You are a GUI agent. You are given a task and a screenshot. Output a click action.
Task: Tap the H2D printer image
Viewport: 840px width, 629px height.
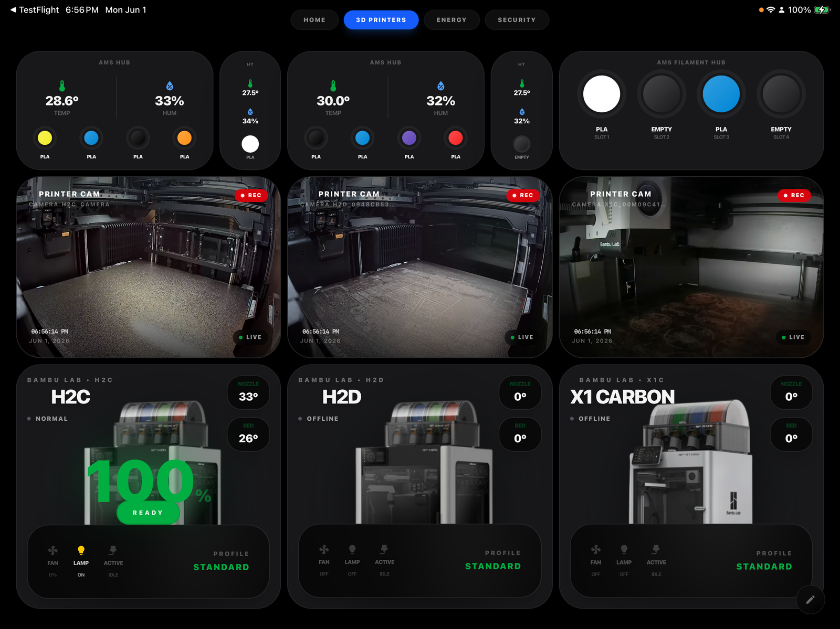(x=424, y=463)
